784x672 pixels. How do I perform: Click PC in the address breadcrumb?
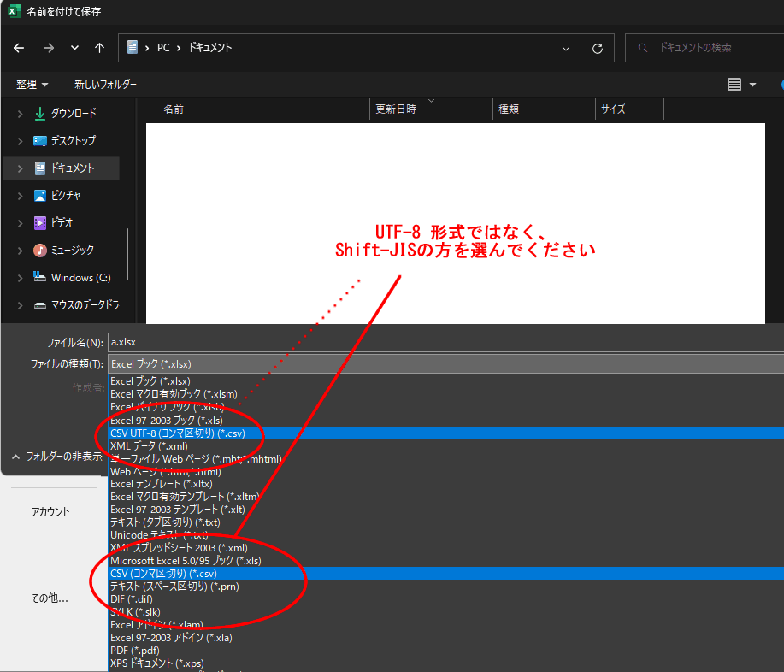pyautogui.click(x=163, y=48)
